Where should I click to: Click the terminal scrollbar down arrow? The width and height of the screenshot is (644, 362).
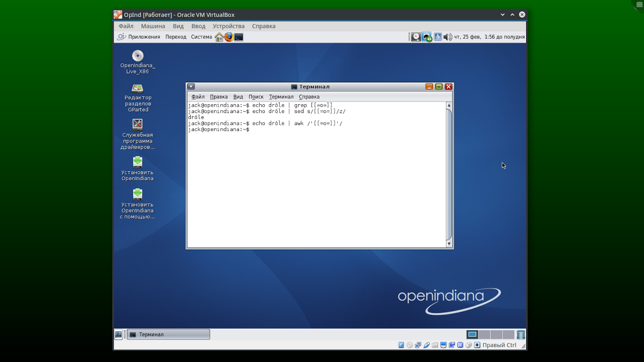pos(449,244)
